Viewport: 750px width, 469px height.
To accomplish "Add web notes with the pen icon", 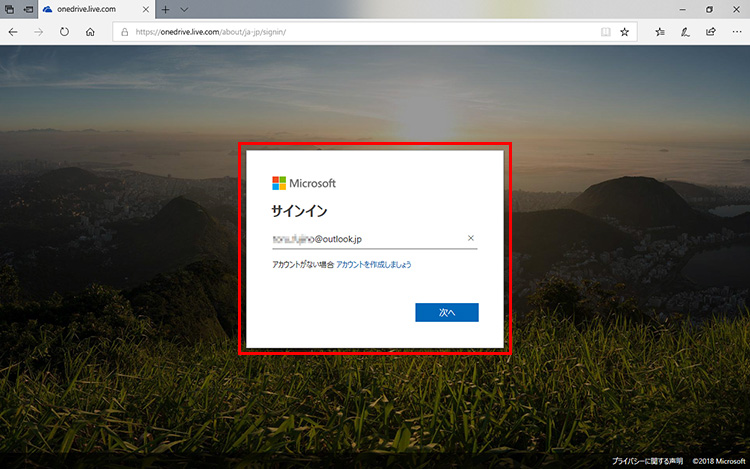I will (x=685, y=32).
